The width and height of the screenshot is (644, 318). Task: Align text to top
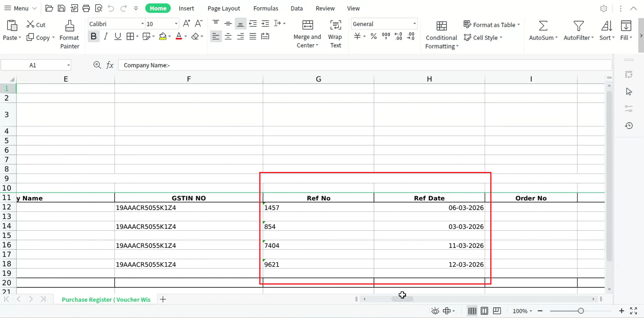pyautogui.click(x=216, y=23)
